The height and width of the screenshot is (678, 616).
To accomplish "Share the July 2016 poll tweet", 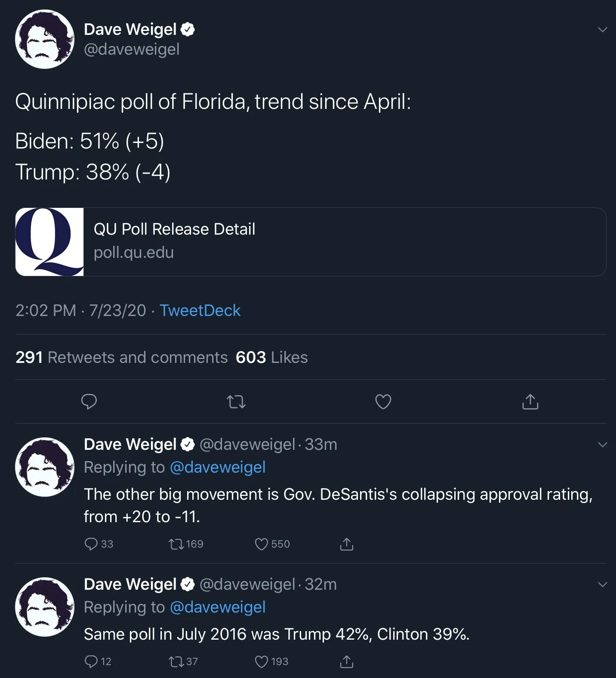I will (x=346, y=661).
